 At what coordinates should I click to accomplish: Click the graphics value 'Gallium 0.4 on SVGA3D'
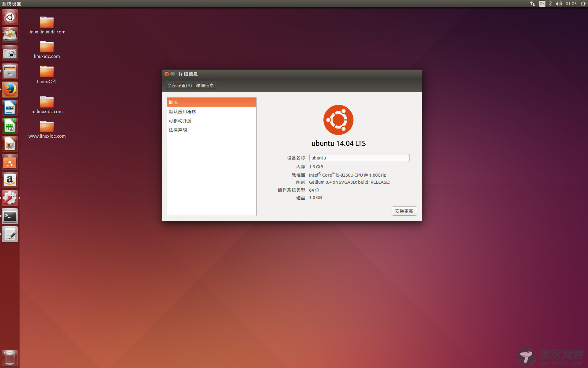333,182
